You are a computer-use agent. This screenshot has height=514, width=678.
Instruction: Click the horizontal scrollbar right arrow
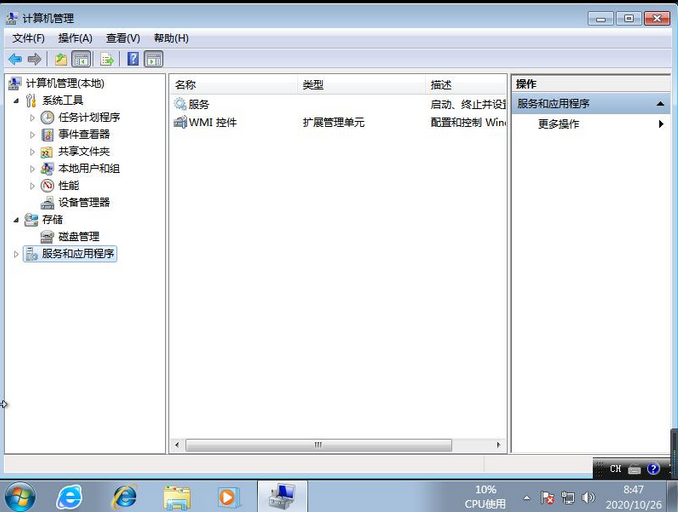point(500,445)
